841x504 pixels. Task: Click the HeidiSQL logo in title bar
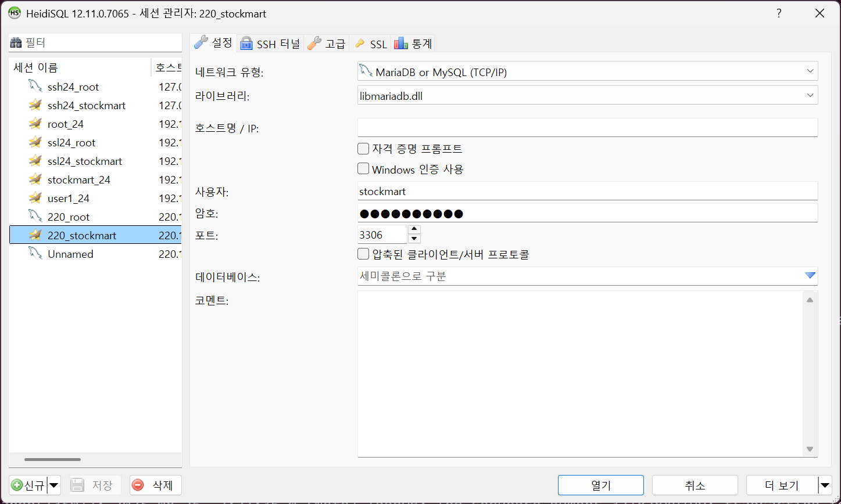pyautogui.click(x=15, y=13)
